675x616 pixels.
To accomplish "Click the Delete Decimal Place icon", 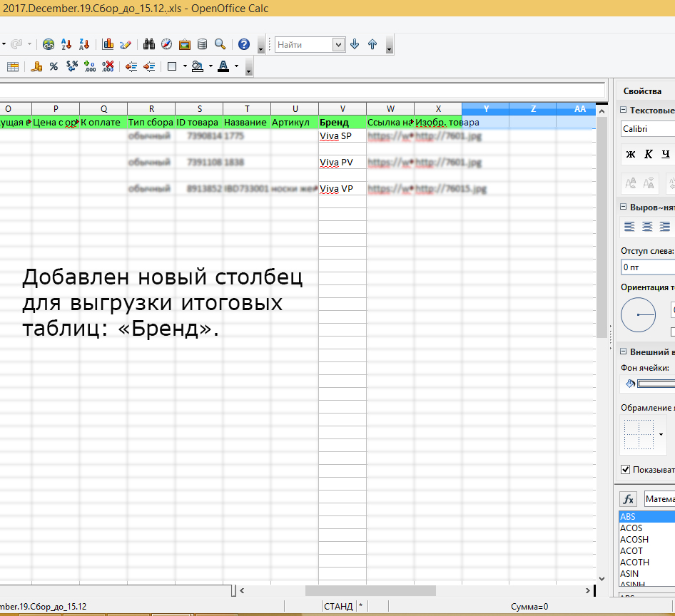I will point(108,66).
